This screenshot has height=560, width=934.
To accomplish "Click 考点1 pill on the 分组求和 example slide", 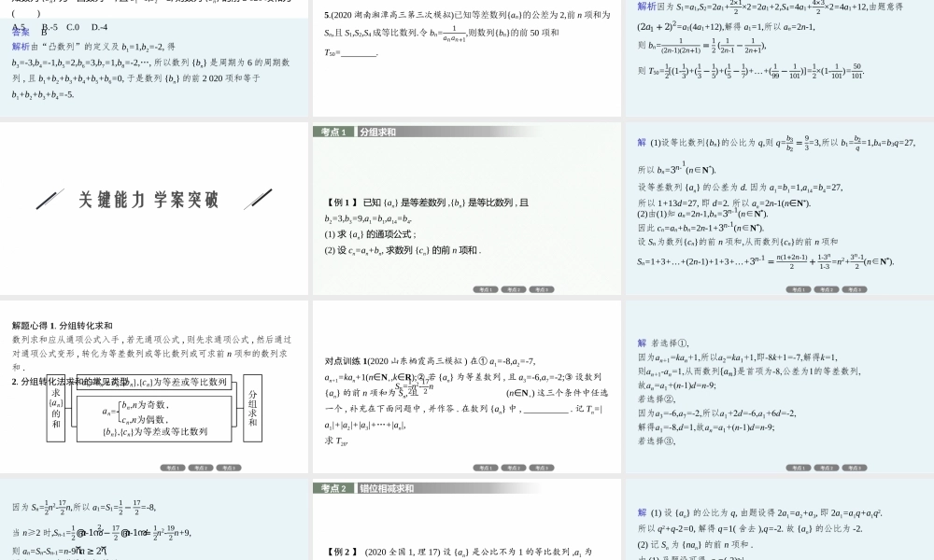I will coord(485,288).
